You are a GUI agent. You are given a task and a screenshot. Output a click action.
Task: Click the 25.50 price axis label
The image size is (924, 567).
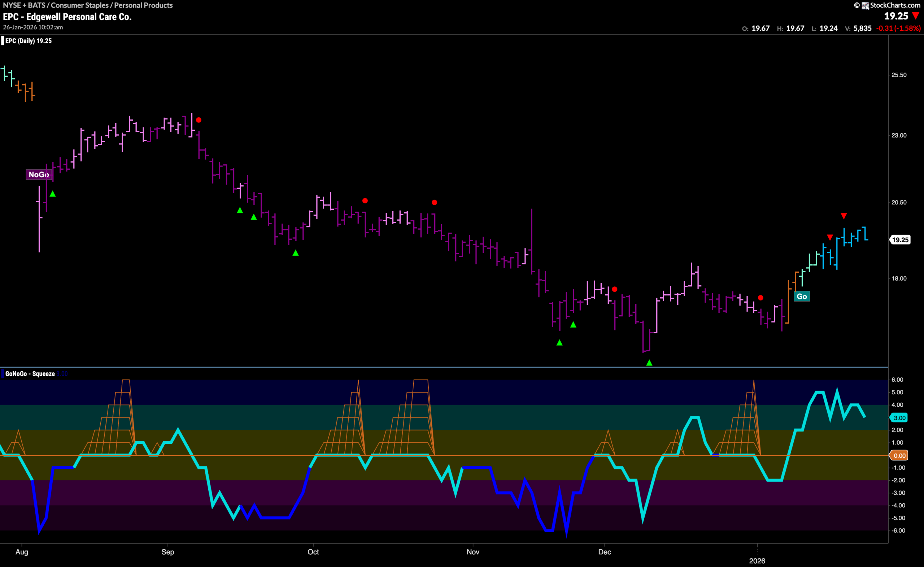[899, 75]
